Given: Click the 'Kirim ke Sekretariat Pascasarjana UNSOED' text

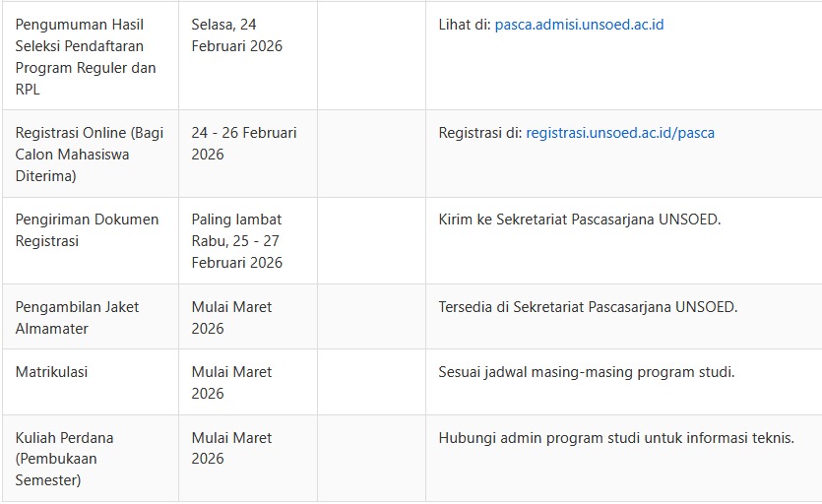Looking at the screenshot, I should point(580,220).
